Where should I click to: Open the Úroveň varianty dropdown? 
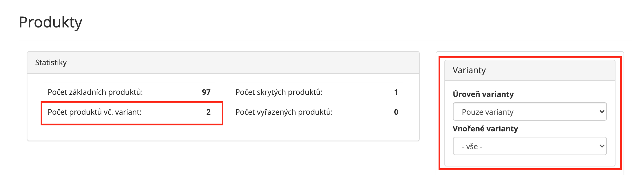tap(530, 111)
